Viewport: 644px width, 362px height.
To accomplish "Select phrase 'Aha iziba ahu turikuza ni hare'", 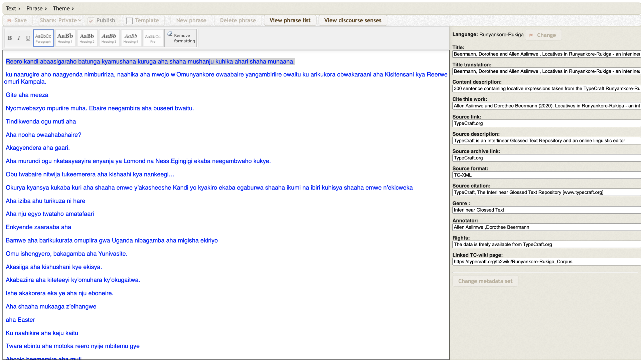I will [45, 201].
